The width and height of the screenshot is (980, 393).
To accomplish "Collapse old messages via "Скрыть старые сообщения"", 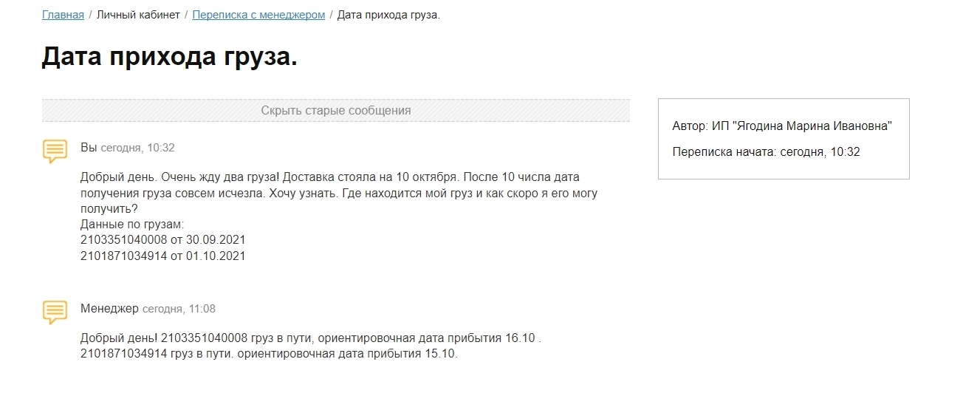I will (335, 111).
